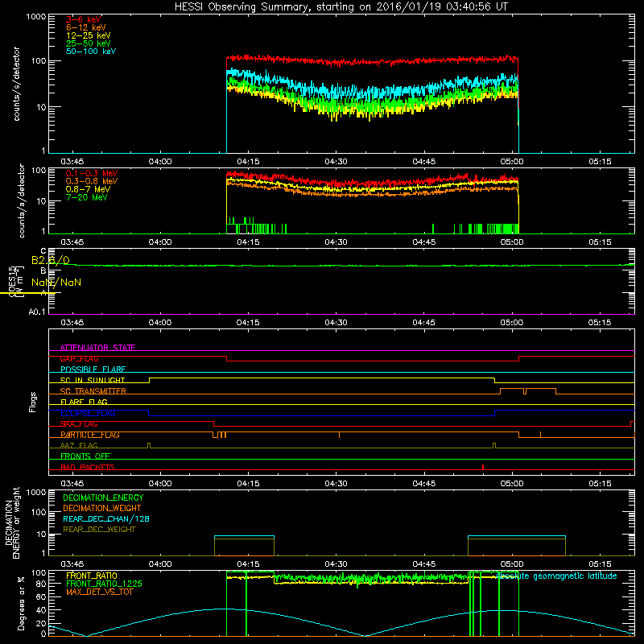Select the SAA_FLAG label
This screenshot has width=644, height=644.
pyautogui.click(x=79, y=424)
